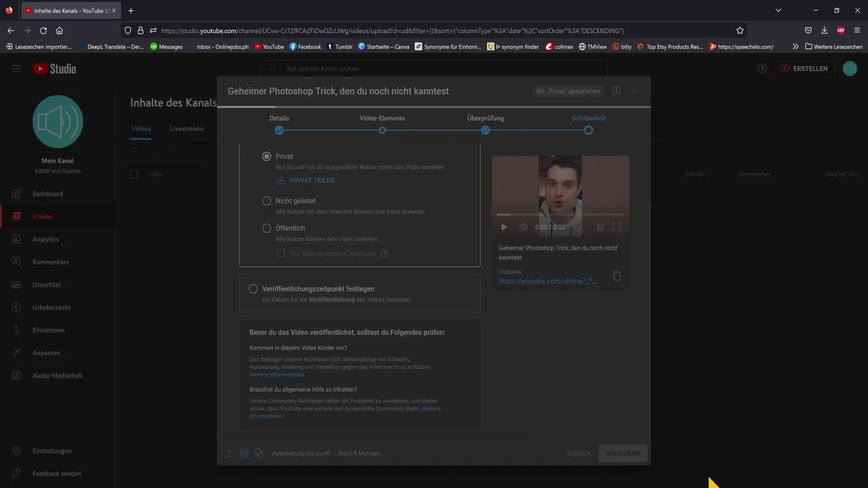Close the upload dialog

pos(635,91)
